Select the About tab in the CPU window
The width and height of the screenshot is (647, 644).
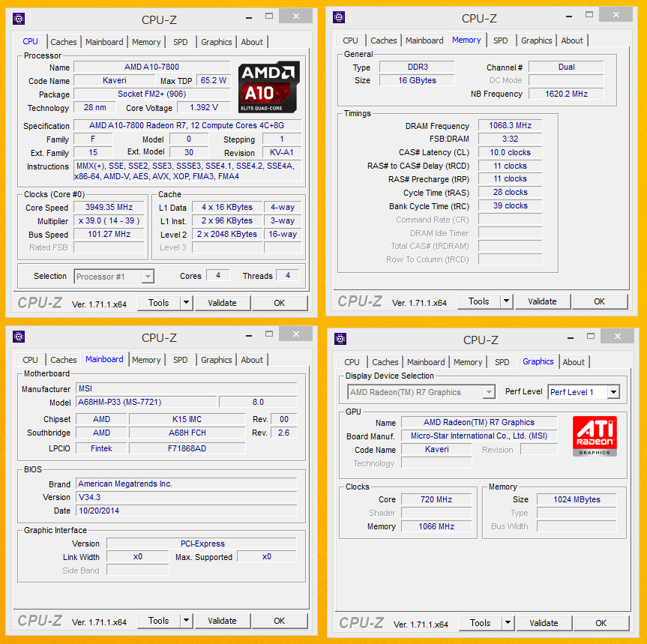(252, 42)
